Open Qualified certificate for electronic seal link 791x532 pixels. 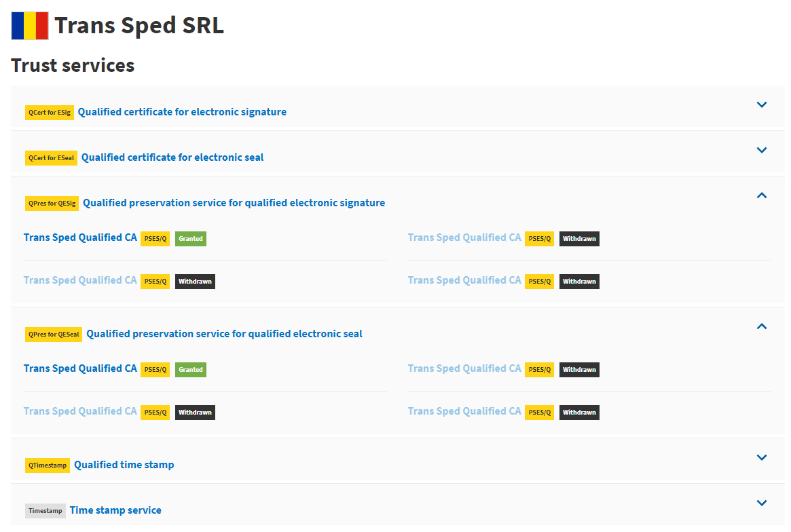172,157
